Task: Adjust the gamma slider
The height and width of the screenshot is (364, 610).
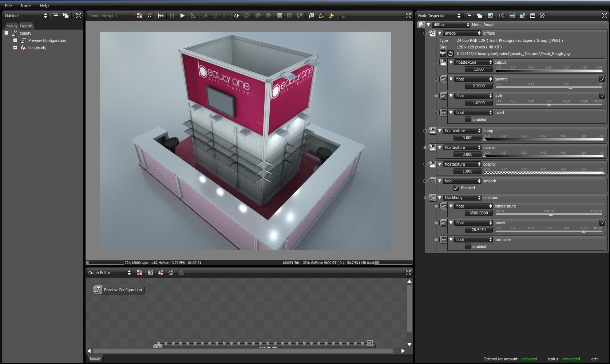Action: (x=548, y=88)
